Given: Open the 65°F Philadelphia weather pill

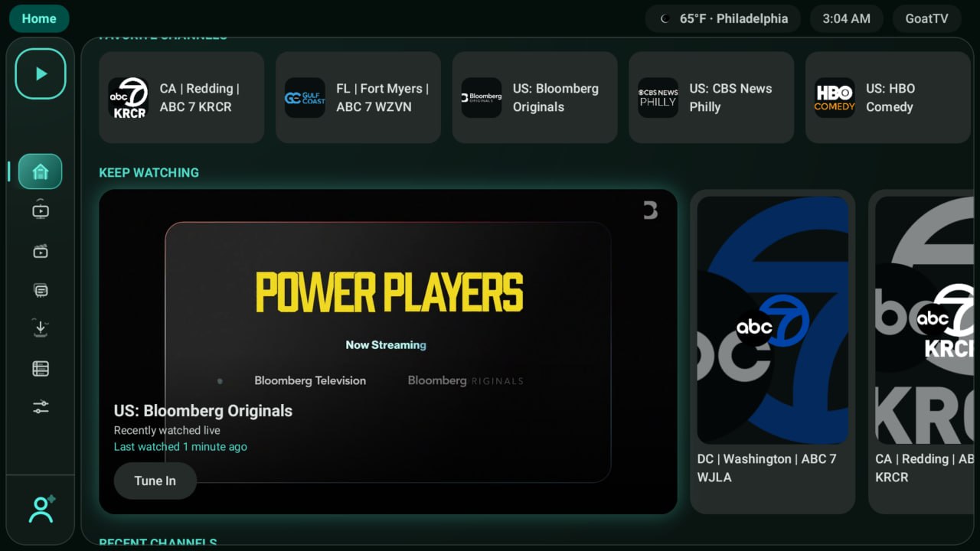Looking at the screenshot, I should coord(723,18).
